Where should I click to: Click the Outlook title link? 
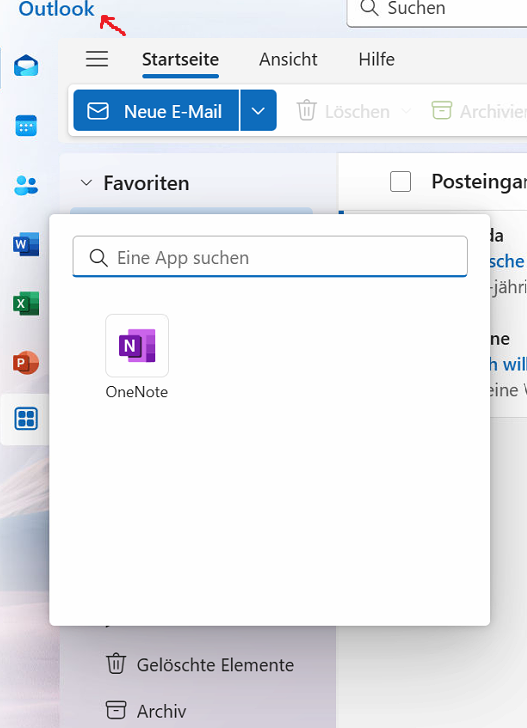tap(56, 9)
